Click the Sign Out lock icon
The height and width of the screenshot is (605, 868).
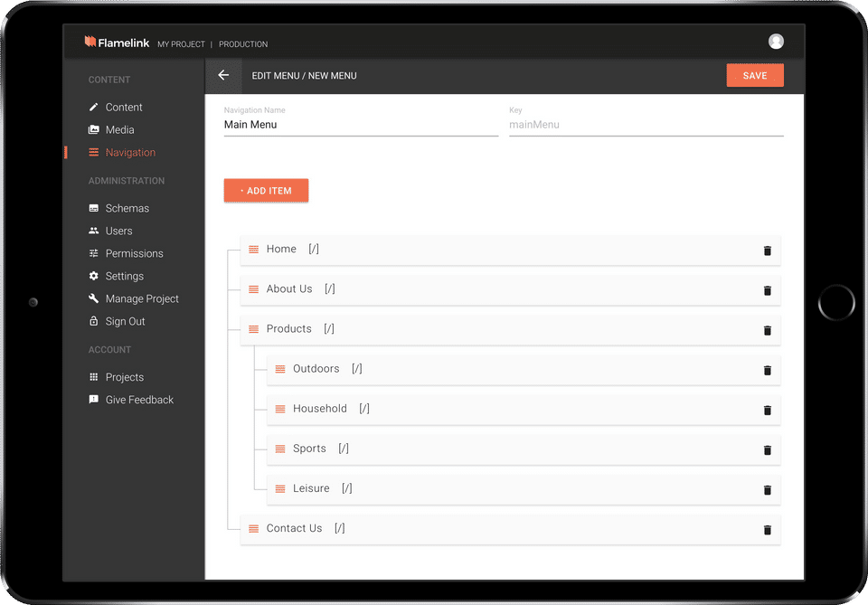point(93,321)
